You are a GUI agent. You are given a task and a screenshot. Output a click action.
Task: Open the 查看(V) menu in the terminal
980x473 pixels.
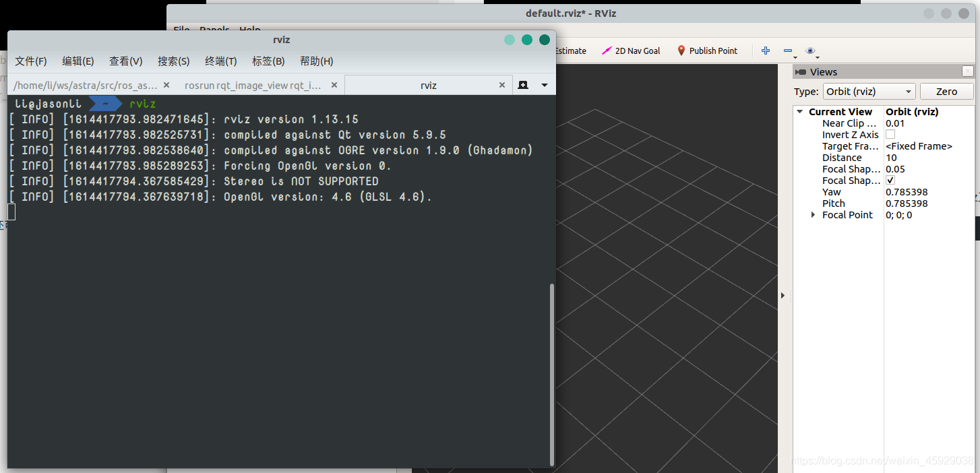pyautogui.click(x=126, y=61)
